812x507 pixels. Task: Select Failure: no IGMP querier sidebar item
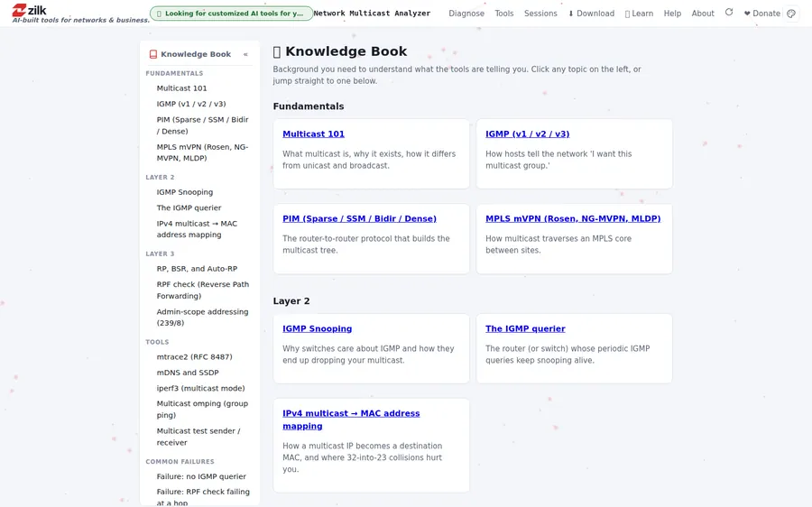201,476
